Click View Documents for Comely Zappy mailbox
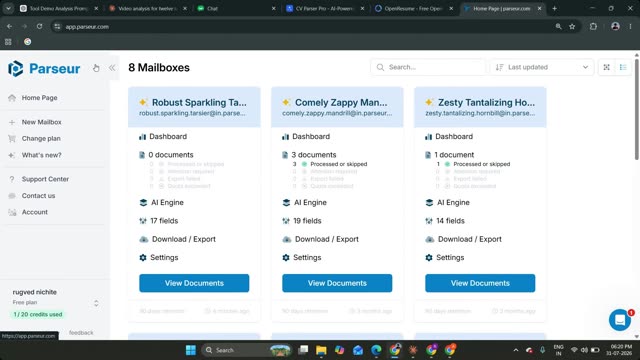The image size is (640, 360). click(x=337, y=283)
